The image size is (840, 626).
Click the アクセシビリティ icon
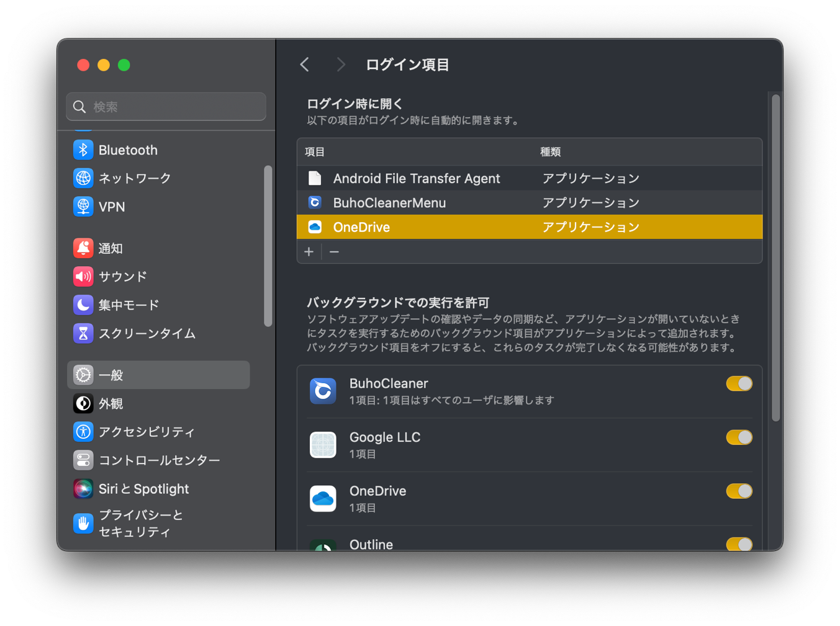(83, 432)
